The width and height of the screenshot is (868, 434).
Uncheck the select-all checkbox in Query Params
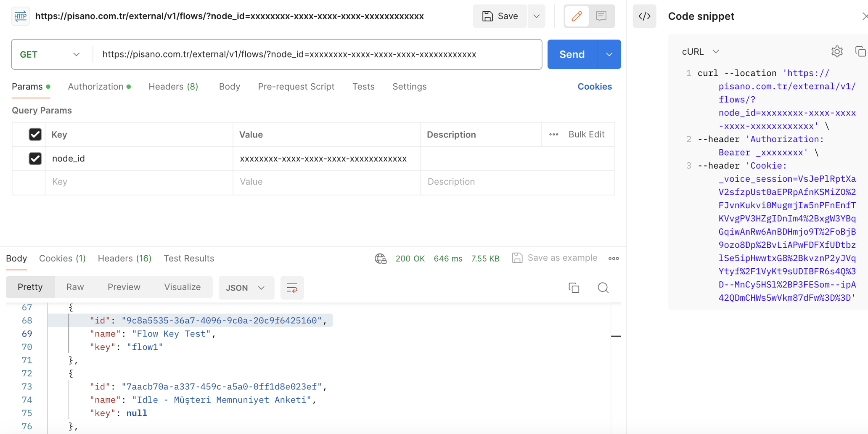pos(35,134)
